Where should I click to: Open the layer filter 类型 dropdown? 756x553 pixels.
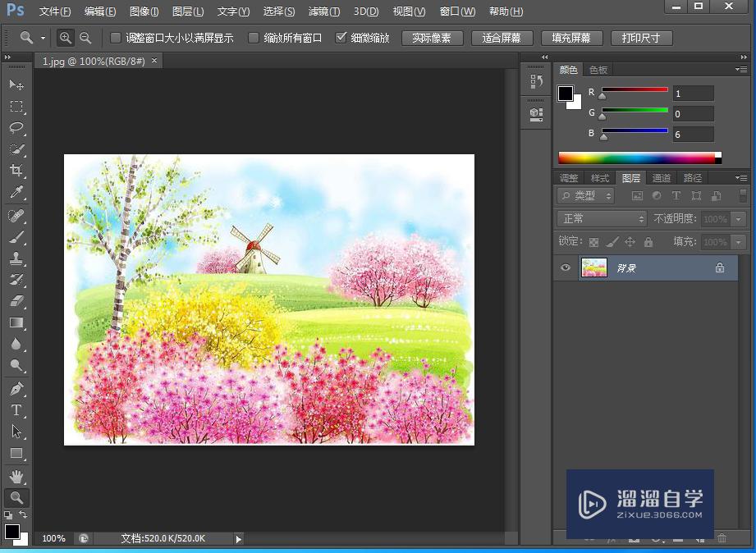pos(585,196)
